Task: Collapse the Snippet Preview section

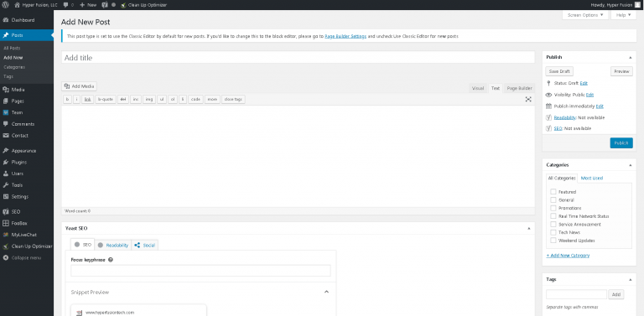Action: tap(326, 292)
